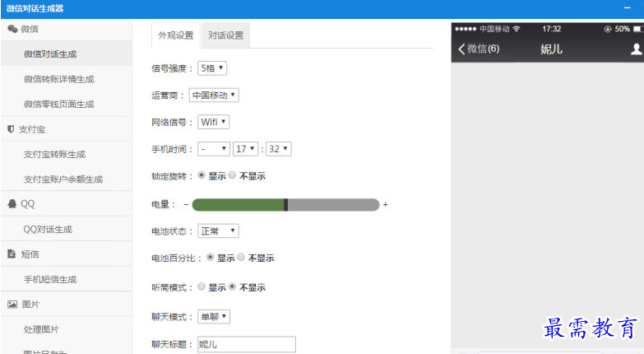This screenshot has width=644, height=354.
Task: Click the Wi-Fi icon in phone status bar
Action: (x=517, y=29)
